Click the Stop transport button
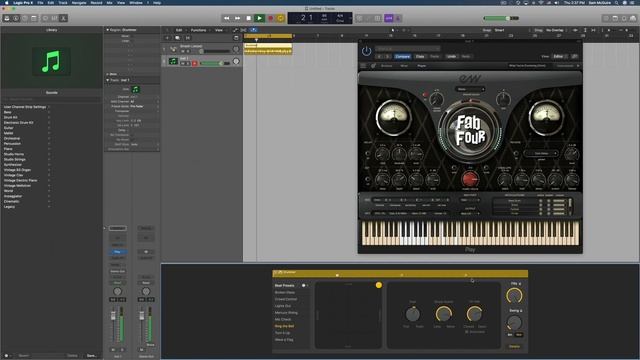 pos(249,18)
